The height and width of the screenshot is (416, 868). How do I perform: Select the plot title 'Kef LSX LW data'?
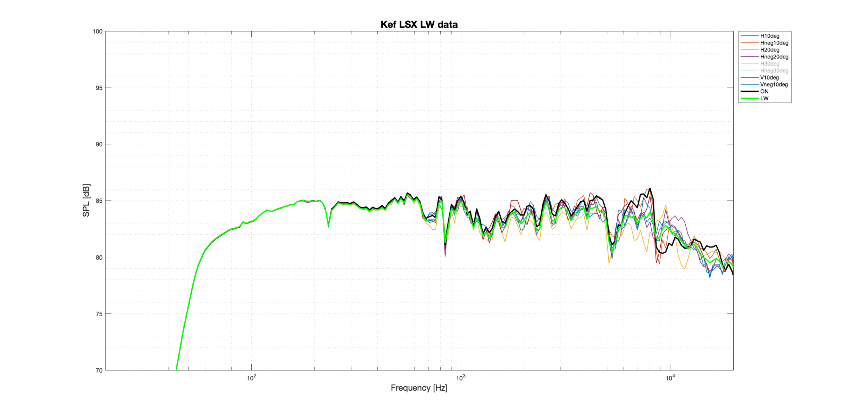coord(419,24)
